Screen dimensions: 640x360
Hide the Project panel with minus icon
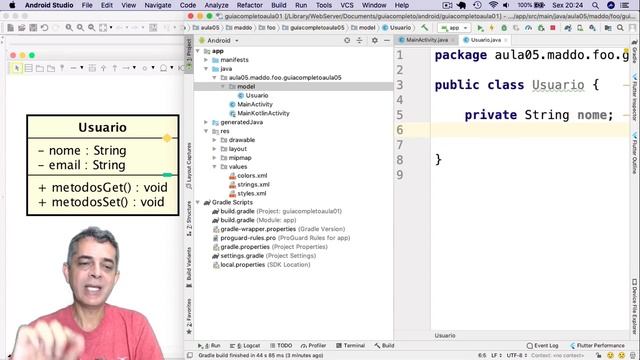tap(387, 40)
